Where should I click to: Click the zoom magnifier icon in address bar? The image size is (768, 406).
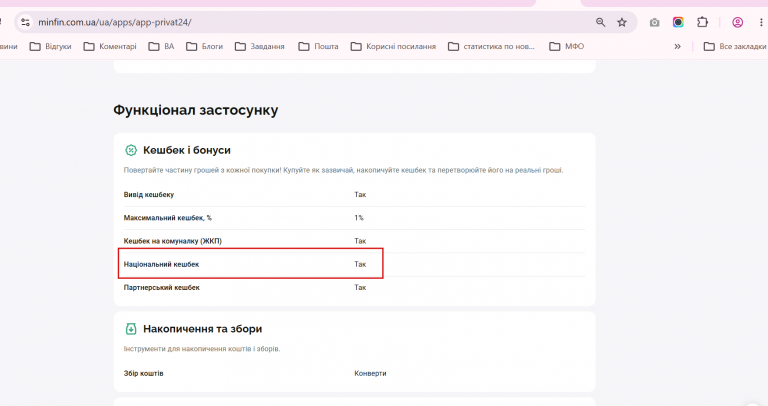click(x=600, y=22)
